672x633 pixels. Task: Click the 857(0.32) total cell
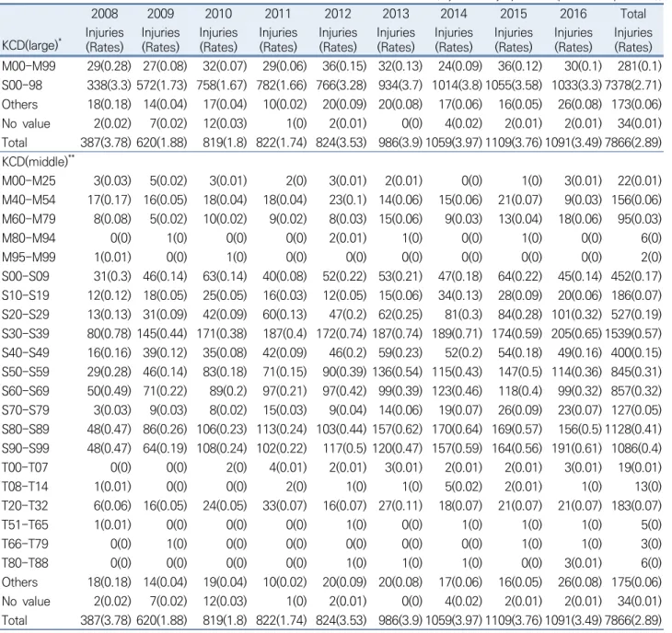point(636,391)
